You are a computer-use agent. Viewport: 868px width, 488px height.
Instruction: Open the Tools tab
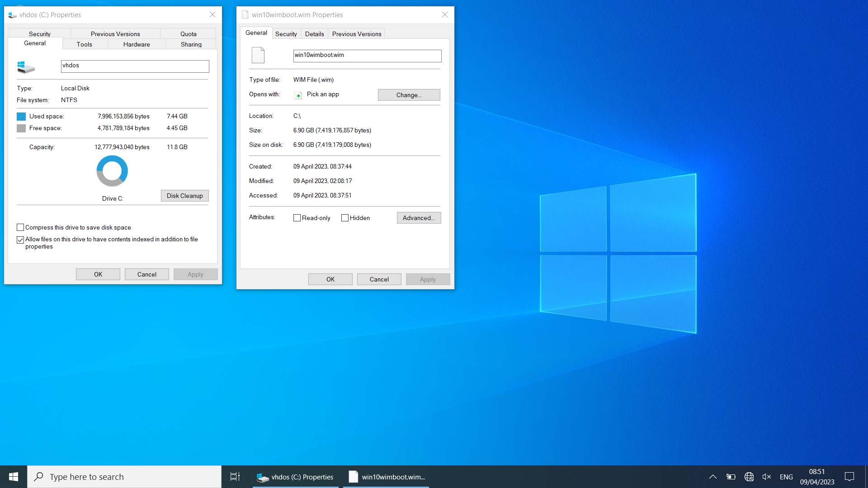pyautogui.click(x=85, y=44)
